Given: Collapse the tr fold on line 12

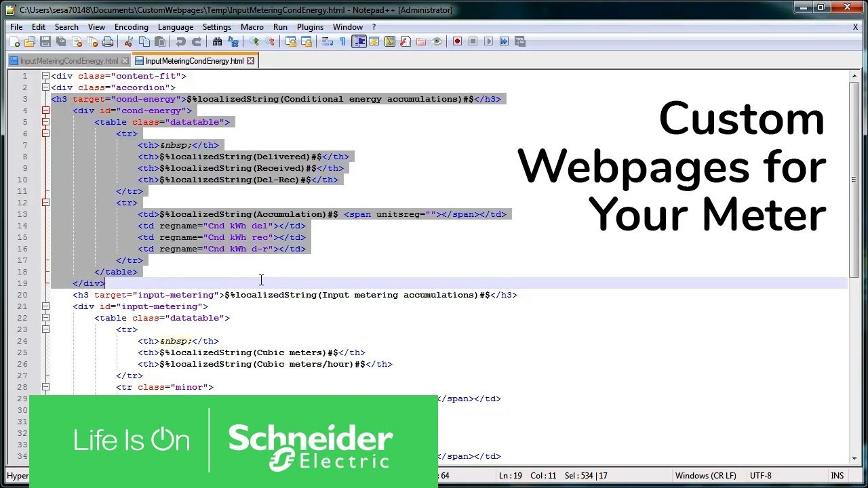Looking at the screenshot, I should [x=45, y=203].
